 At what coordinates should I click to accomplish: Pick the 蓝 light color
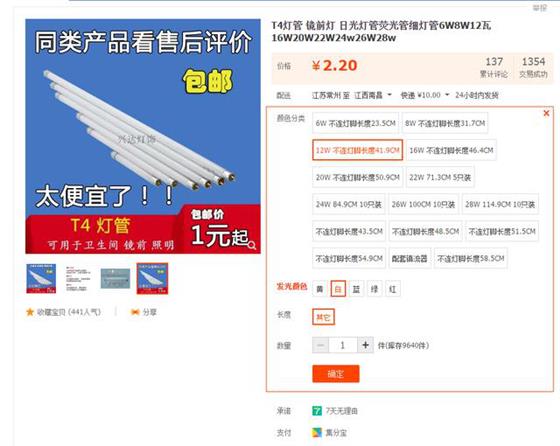point(356,289)
